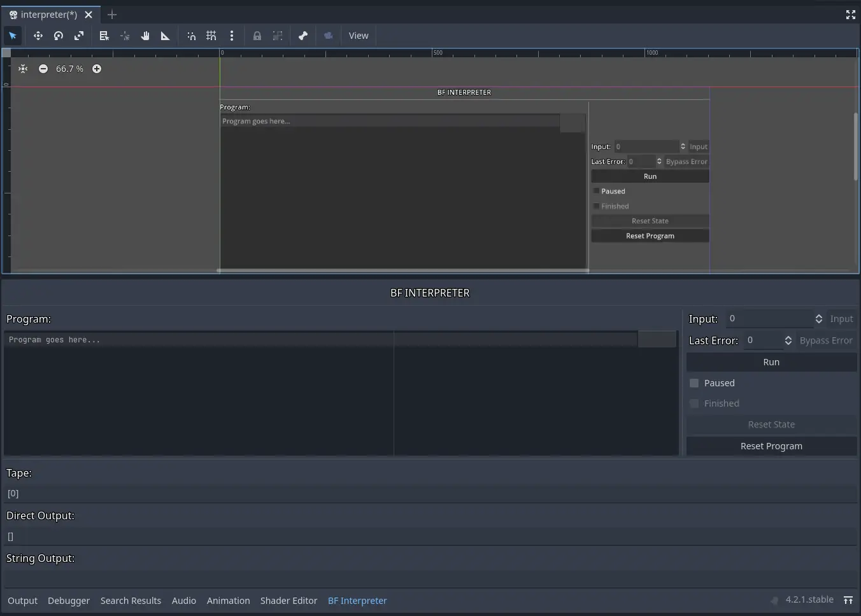Zoom out the viewport with minus

click(43, 69)
